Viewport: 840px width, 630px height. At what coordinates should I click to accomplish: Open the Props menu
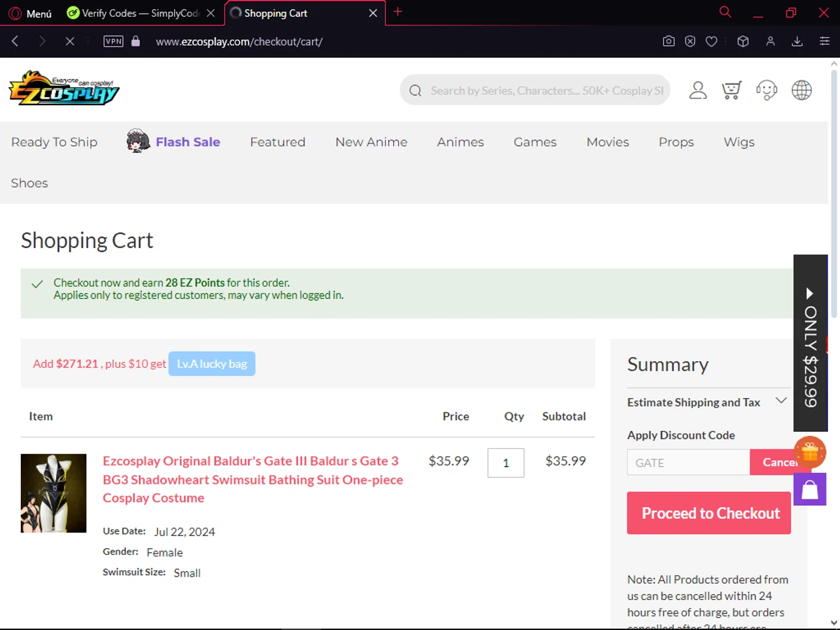point(676,142)
